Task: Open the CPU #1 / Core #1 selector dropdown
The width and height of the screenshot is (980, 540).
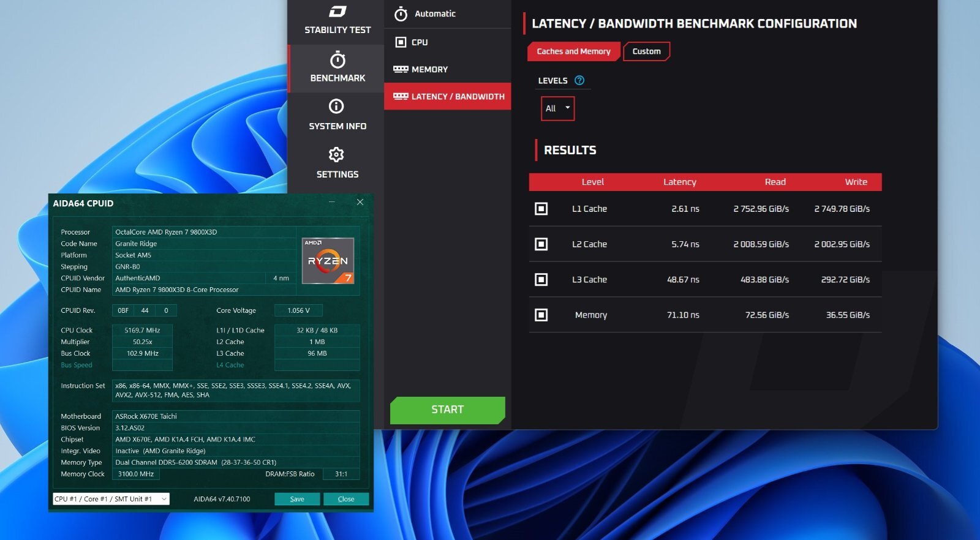Action: [x=111, y=499]
